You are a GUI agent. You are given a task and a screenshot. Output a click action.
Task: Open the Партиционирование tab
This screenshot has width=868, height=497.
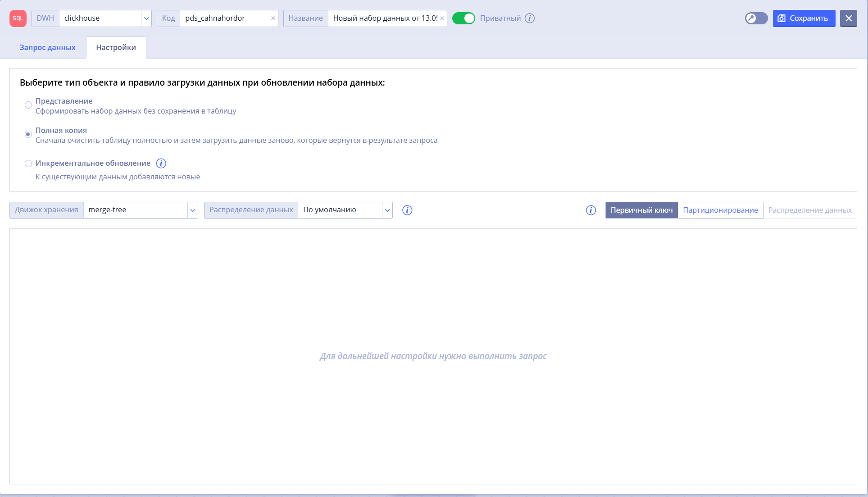pos(720,210)
